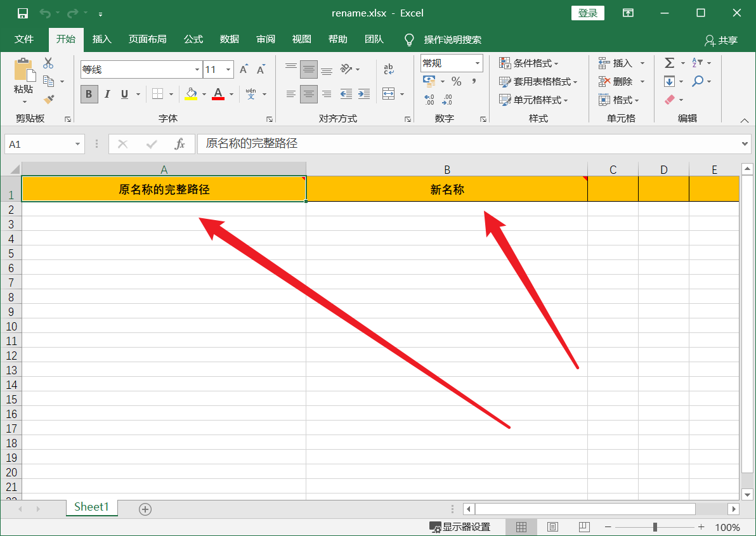Switch to the 插入 ribbon tab
The width and height of the screenshot is (756, 536).
pyautogui.click(x=101, y=39)
